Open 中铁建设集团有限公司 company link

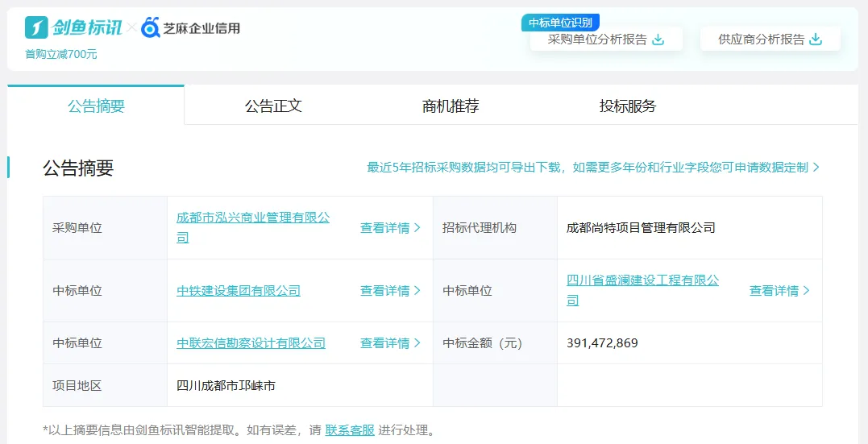(x=239, y=291)
